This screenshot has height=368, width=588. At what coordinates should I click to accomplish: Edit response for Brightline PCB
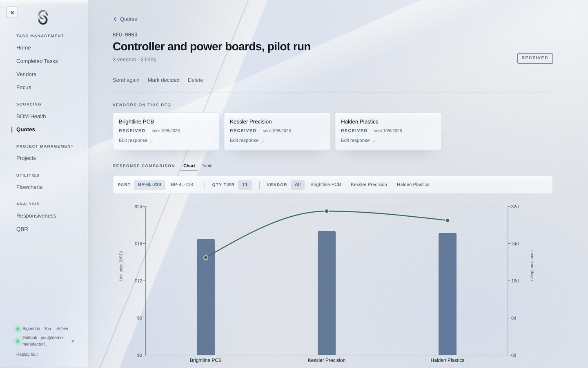(x=136, y=141)
